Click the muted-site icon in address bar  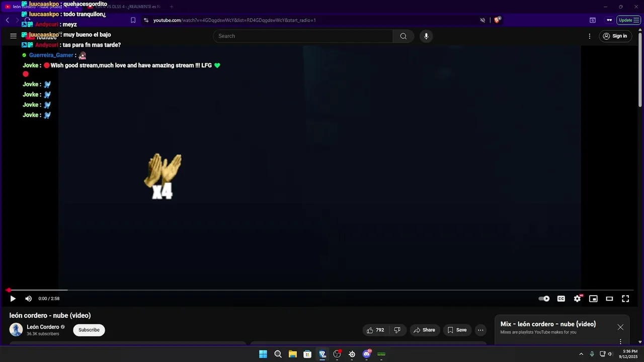pos(482,20)
